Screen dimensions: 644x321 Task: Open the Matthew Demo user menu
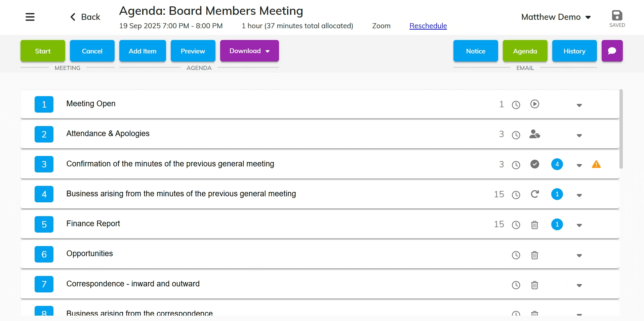pos(556,17)
